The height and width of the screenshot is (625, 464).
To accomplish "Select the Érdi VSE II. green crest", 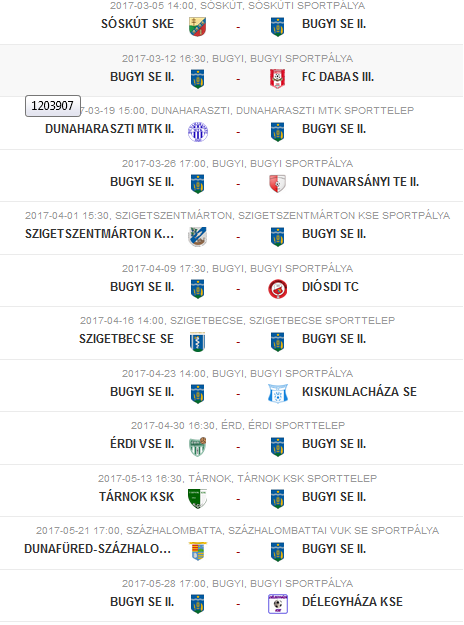I will point(197,446).
